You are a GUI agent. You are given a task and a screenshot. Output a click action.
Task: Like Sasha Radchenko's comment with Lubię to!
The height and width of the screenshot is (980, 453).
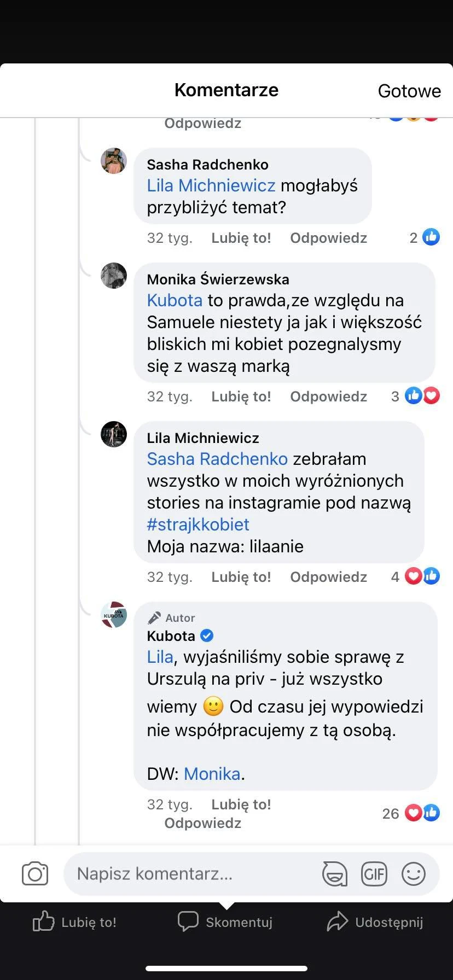[241, 238]
